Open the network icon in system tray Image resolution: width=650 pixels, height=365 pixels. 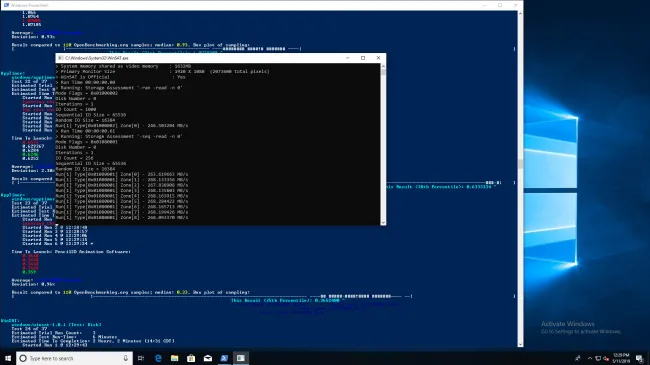(x=598, y=358)
